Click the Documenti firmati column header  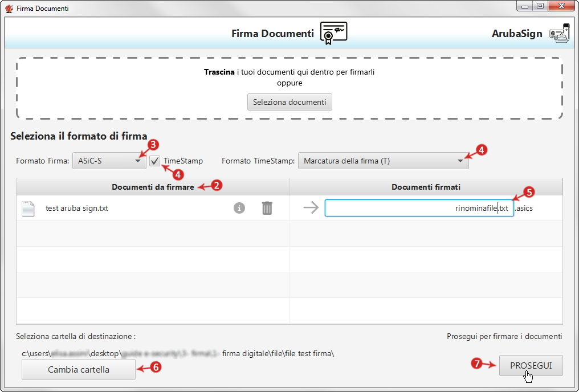426,187
